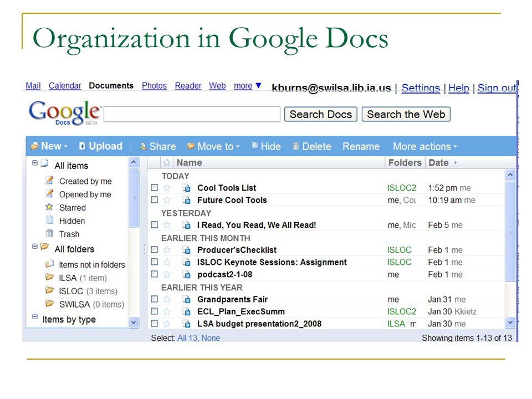Viewport: 532px width, 399px height.
Task: Click document list scrollbar up arrow
Action: [510, 175]
